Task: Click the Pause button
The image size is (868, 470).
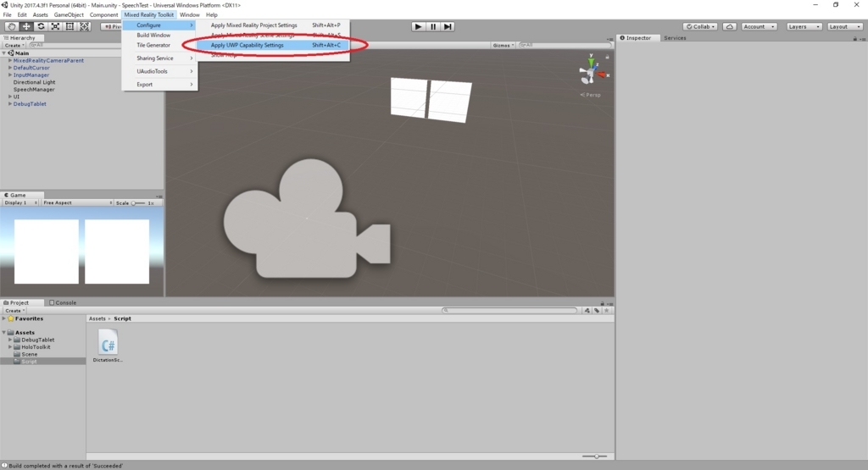Action: click(433, 26)
